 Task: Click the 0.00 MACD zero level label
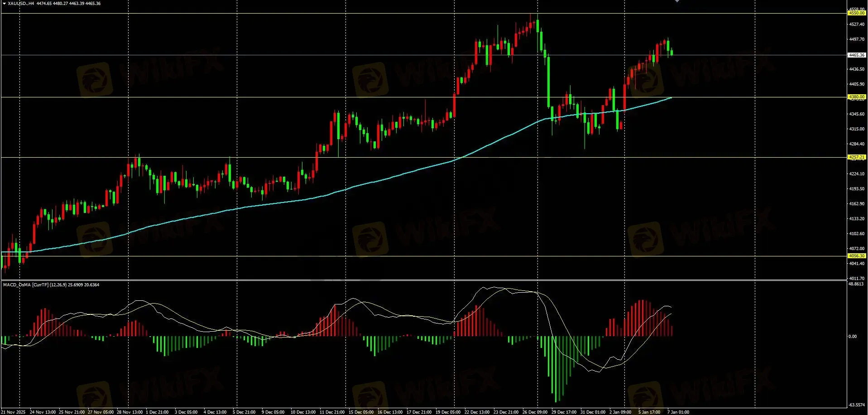point(853,337)
